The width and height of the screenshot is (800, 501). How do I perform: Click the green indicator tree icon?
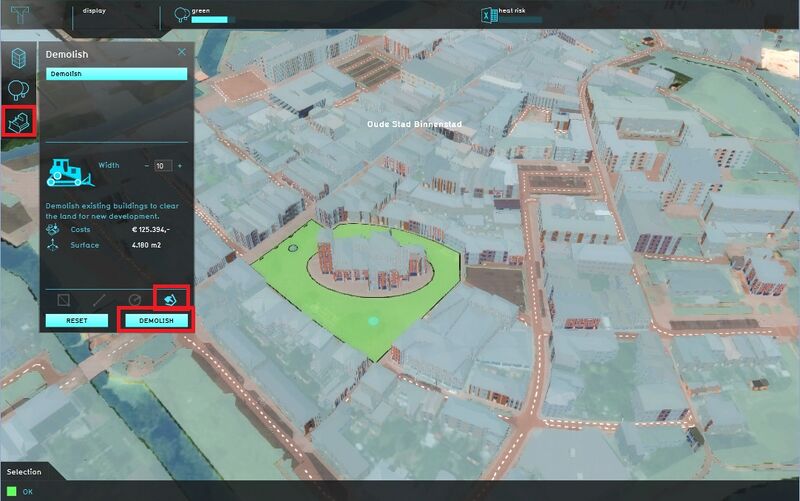[x=181, y=15]
